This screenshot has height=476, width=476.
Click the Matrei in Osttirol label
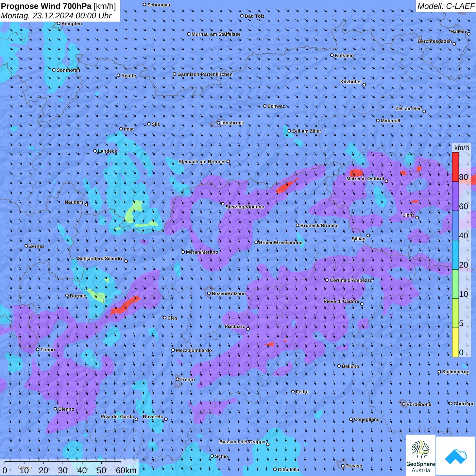pyautogui.click(x=365, y=178)
